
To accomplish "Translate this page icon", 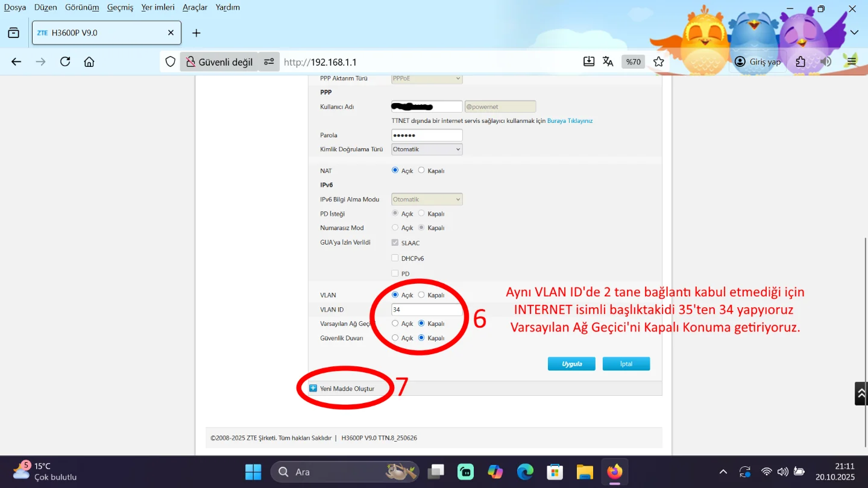I will (608, 61).
